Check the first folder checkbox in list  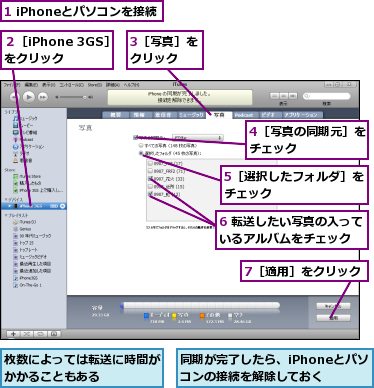pos(150,163)
